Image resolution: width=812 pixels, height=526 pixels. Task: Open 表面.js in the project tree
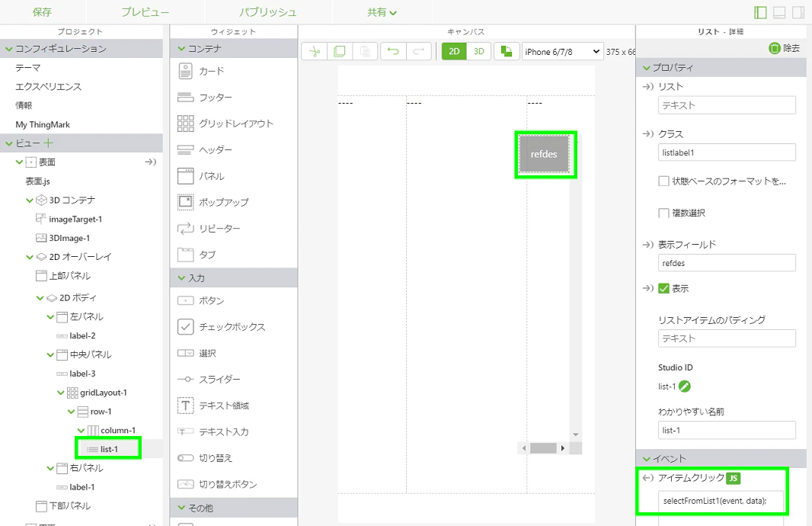click(x=38, y=181)
